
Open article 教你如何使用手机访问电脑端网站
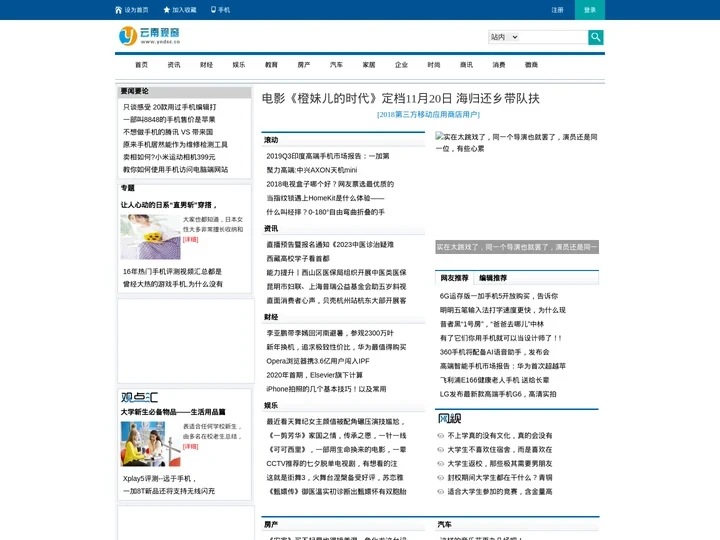175,169
